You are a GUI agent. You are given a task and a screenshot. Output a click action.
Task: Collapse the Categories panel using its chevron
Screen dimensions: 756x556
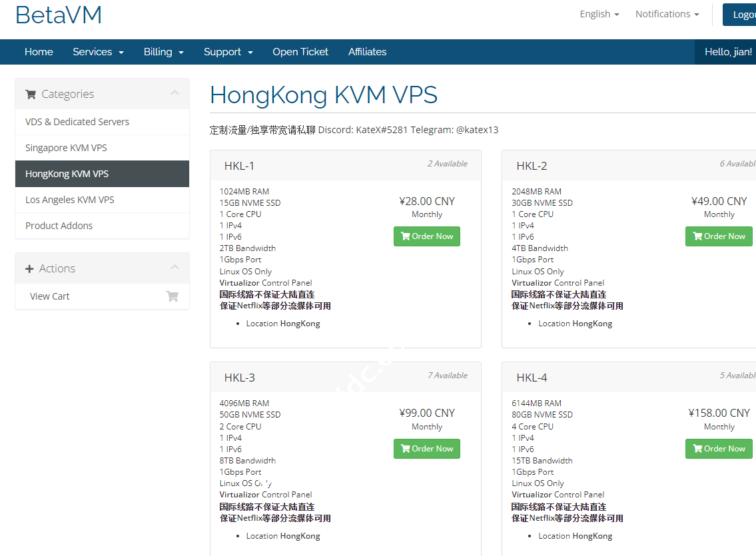pos(175,93)
